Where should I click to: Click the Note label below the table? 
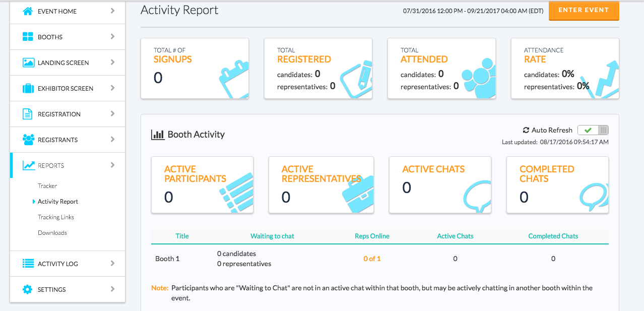pos(160,288)
